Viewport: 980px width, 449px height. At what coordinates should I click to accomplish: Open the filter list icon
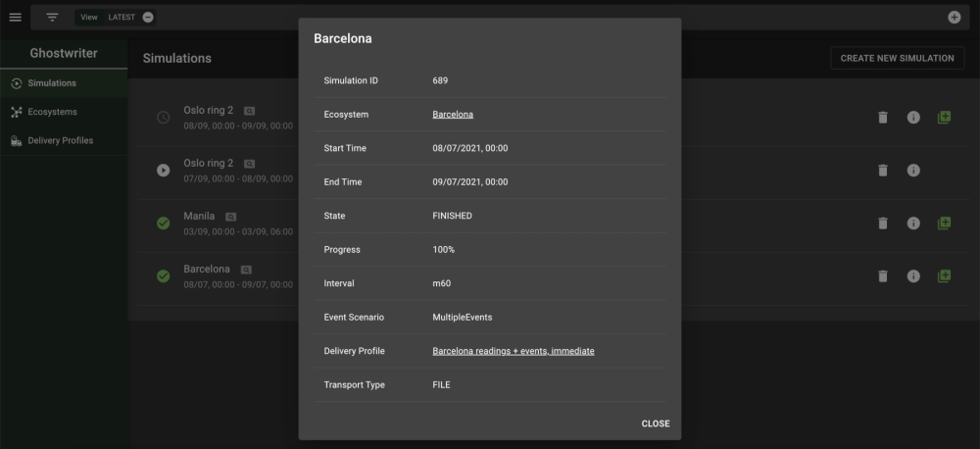pyautogui.click(x=52, y=17)
